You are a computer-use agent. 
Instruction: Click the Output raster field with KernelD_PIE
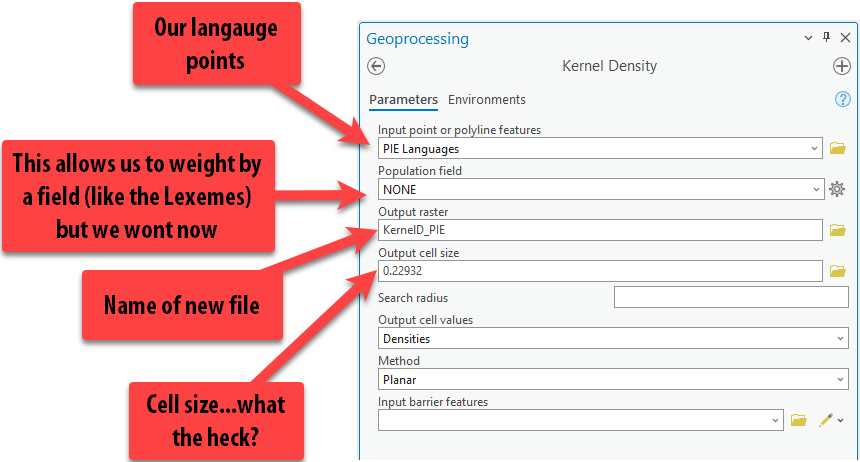pyautogui.click(x=598, y=231)
